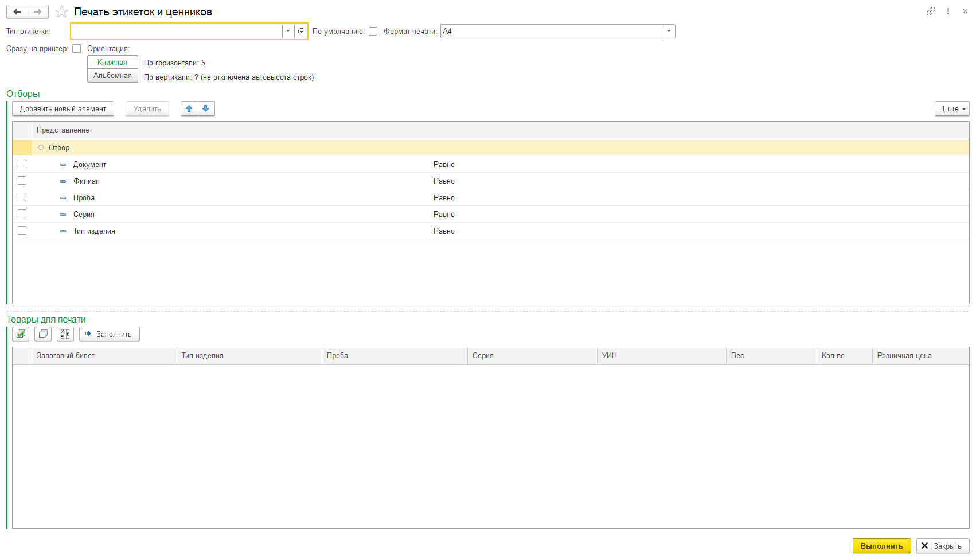Select Книжная orientation
The height and width of the screenshot is (559, 980).
pos(112,62)
